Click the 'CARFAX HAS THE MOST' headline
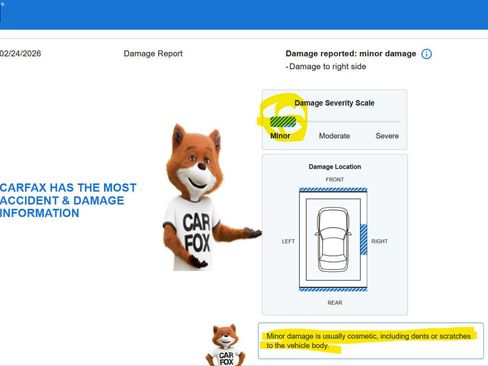 (68, 188)
